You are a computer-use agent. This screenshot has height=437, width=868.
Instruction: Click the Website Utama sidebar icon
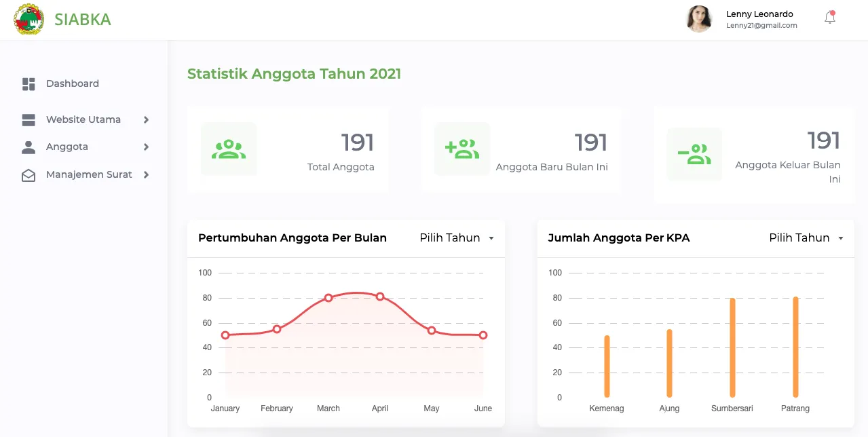[x=29, y=120]
